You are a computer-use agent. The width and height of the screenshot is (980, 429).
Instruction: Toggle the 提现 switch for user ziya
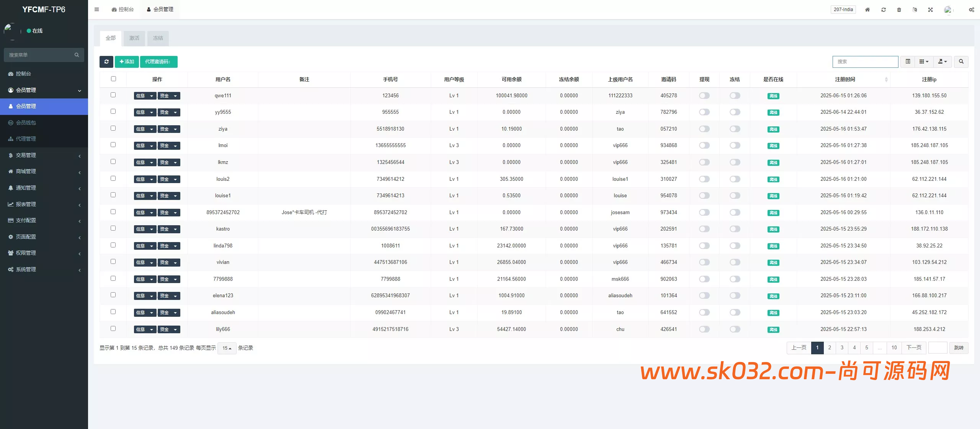704,129
